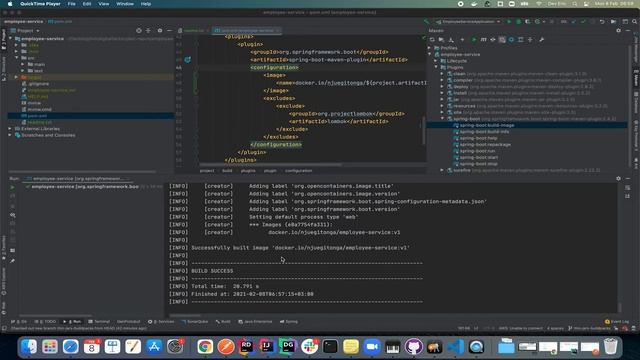This screenshot has height=360, width=640.
Task: Open Maven panel gear options
Action: click(x=618, y=31)
